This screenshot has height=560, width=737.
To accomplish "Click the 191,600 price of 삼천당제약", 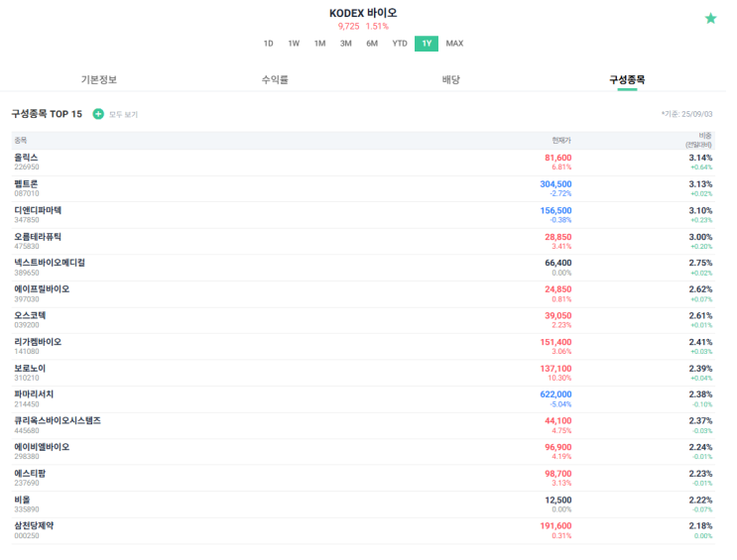I will pyautogui.click(x=555, y=526).
